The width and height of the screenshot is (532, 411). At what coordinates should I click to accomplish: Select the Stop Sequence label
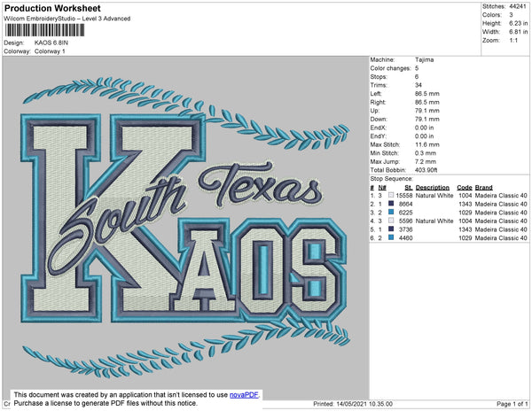tap(392, 180)
